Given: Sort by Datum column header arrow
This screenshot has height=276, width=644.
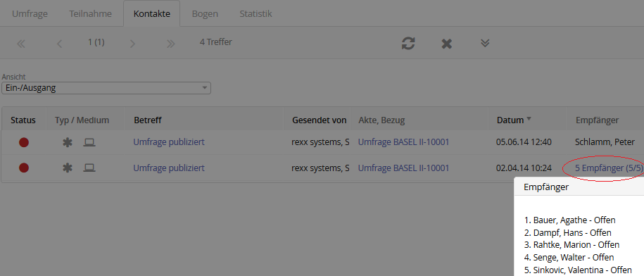Looking at the screenshot, I should click(529, 119).
